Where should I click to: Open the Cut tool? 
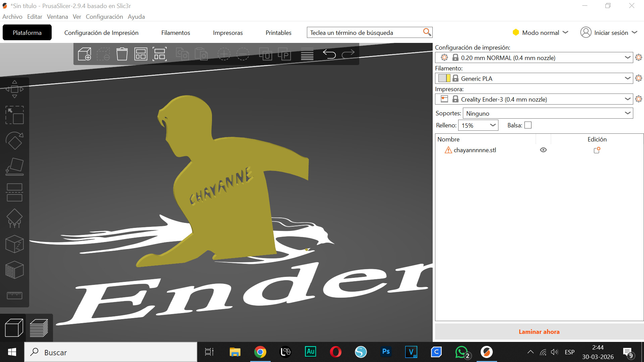[14, 192]
